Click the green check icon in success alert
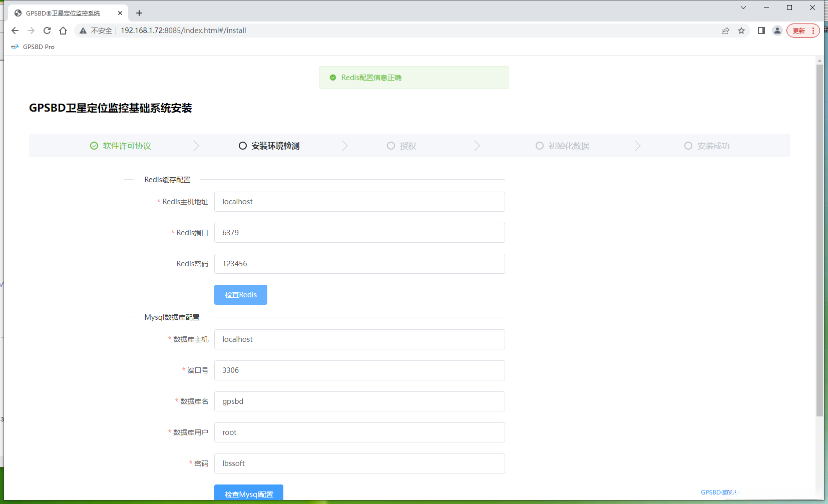Screen dimensions: 828x504 coord(333,78)
